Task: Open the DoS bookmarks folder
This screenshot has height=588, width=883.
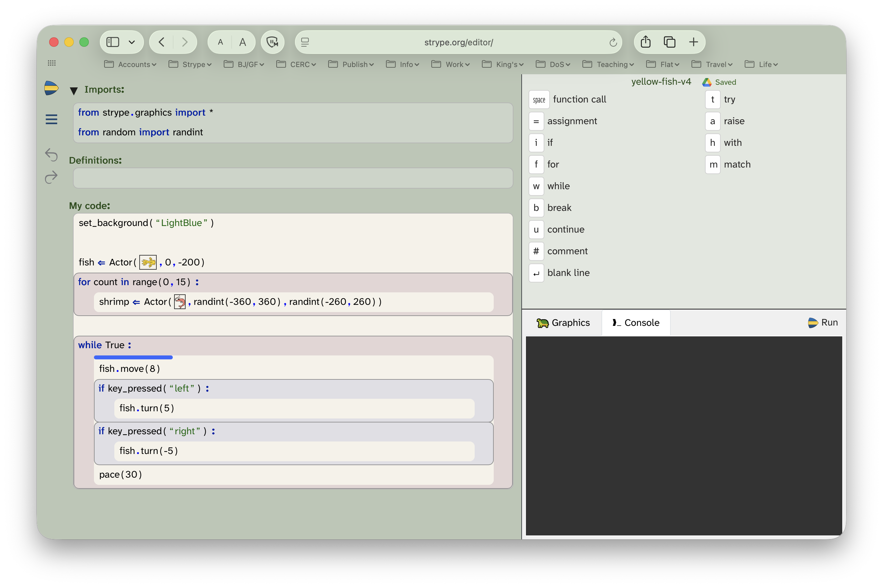Action: click(x=553, y=64)
